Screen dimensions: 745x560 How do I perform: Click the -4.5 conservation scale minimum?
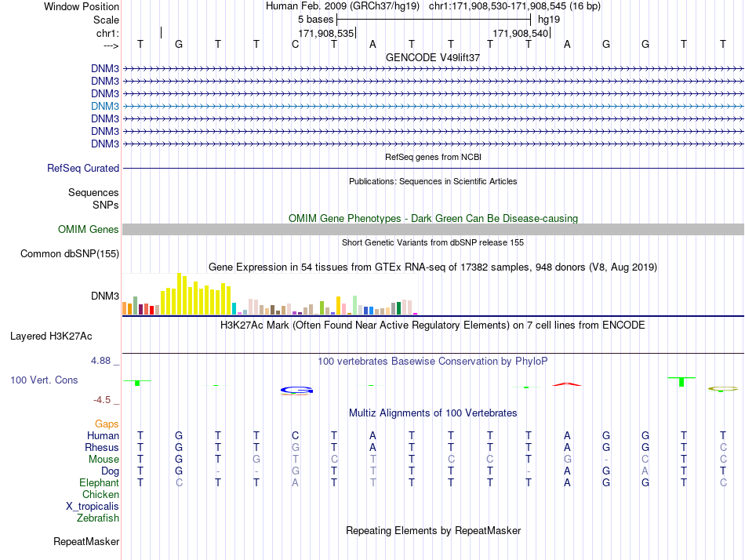tap(102, 400)
